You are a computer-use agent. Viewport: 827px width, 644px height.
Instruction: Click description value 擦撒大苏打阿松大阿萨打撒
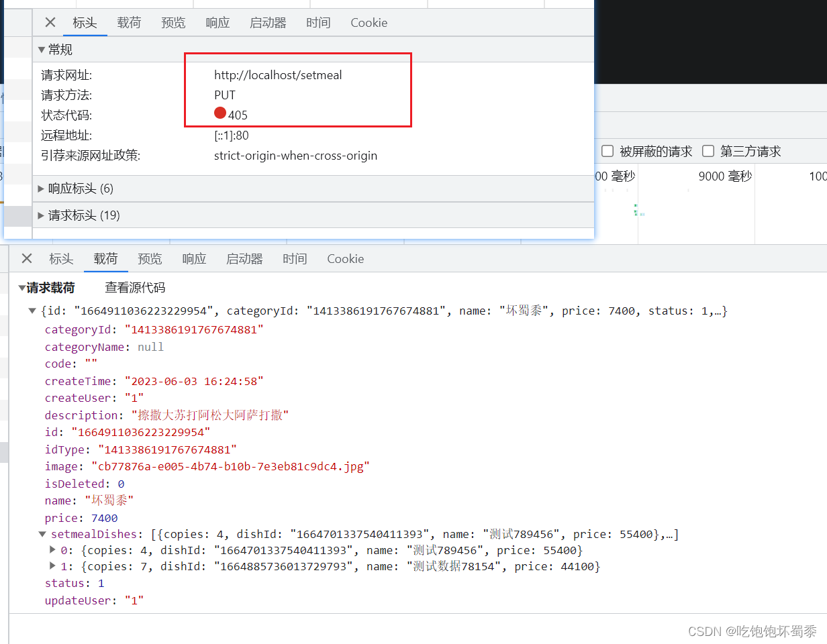click(x=210, y=415)
